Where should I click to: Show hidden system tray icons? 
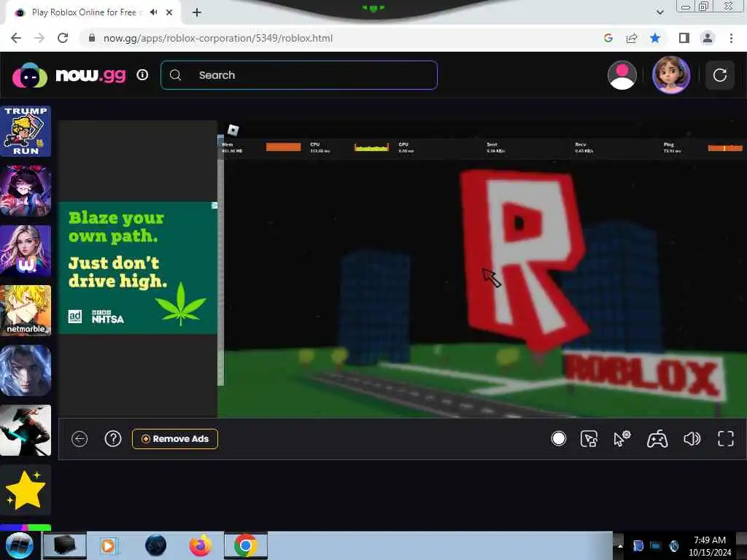620,545
